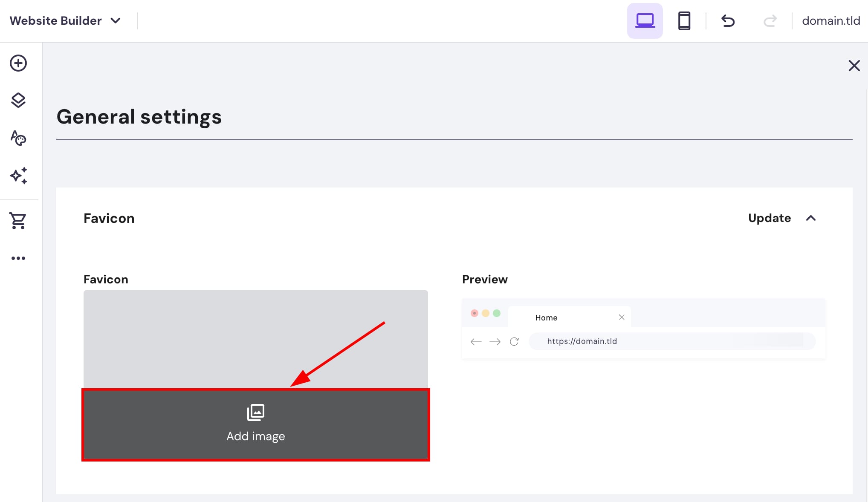Undo the last change
The image size is (868, 502).
[x=728, y=20]
